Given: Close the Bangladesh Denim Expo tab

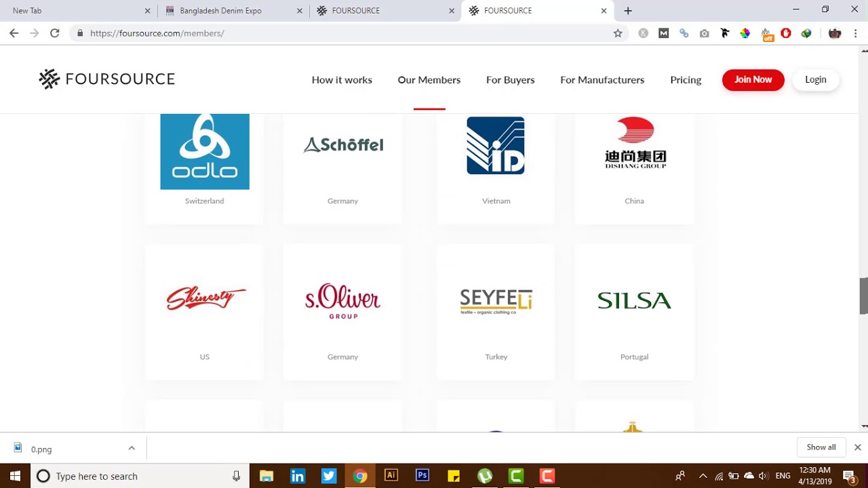Looking at the screenshot, I should point(300,11).
